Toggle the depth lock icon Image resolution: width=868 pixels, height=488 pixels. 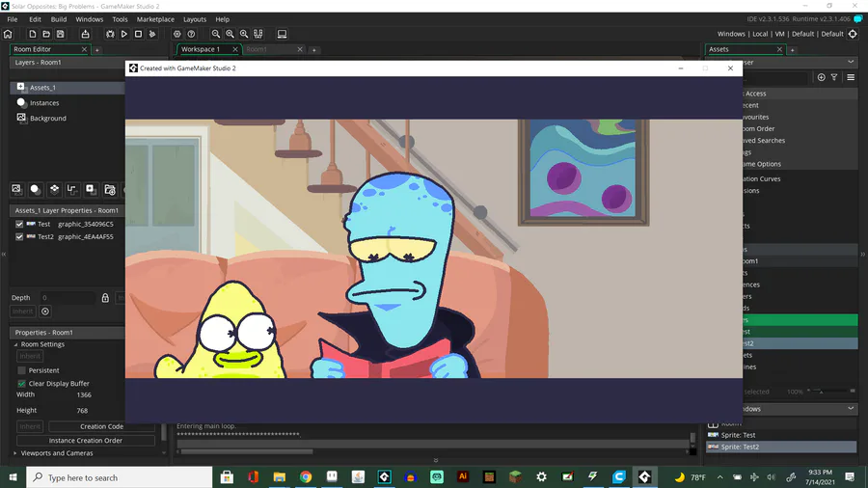105,298
